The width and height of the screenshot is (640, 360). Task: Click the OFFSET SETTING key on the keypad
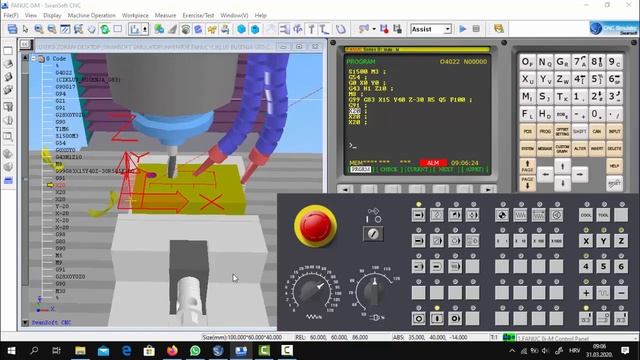(x=562, y=132)
